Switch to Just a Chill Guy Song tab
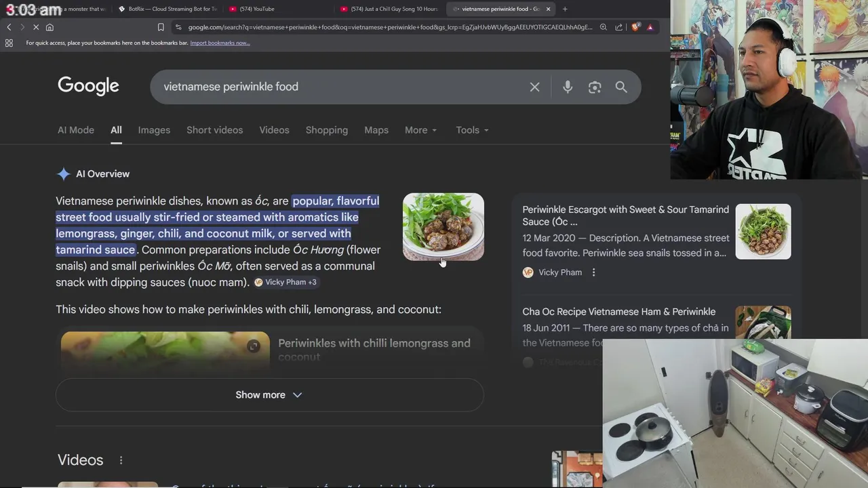The width and height of the screenshot is (868, 488). (x=390, y=9)
